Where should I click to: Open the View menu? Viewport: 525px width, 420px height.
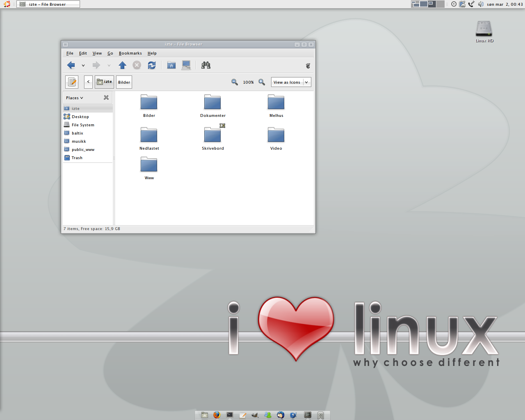[x=97, y=53]
